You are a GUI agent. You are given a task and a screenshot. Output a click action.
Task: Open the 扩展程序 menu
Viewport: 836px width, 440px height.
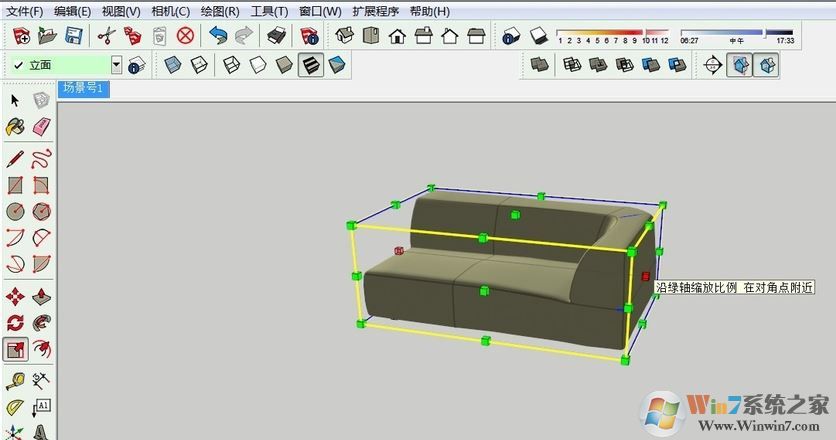[376, 11]
